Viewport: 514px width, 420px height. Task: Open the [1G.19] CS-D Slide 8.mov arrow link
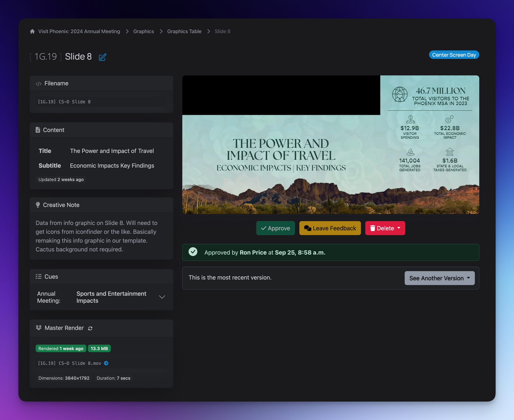point(106,363)
